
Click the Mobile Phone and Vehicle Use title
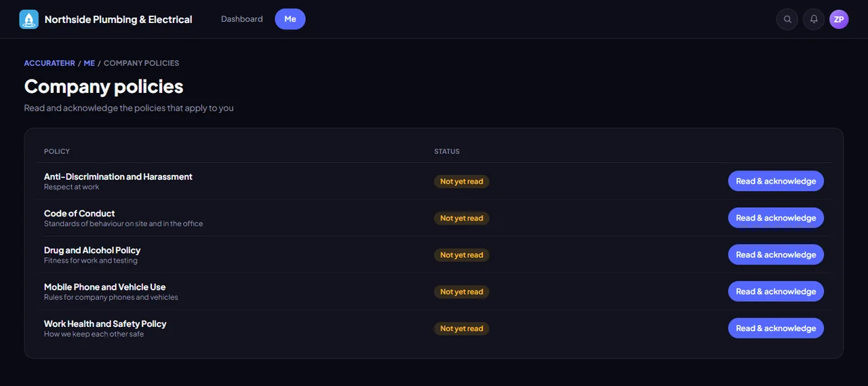[x=104, y=287]
